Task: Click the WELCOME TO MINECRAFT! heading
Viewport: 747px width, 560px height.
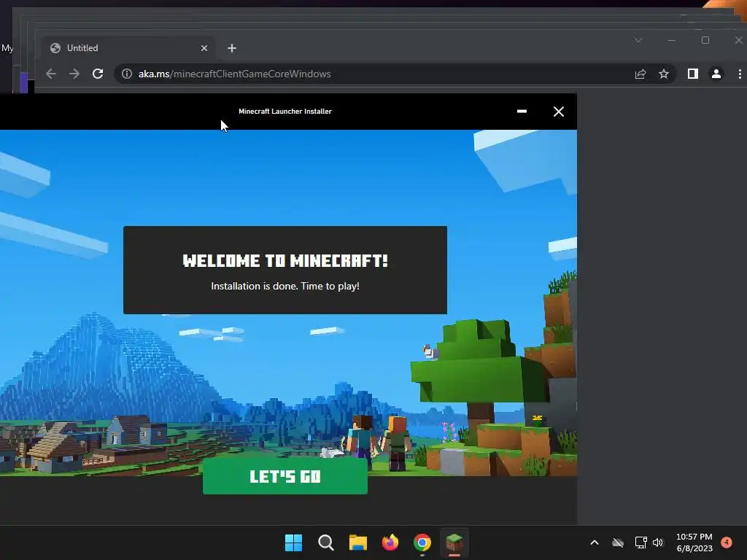Action: pyautogui.click(x=285, y=260)
